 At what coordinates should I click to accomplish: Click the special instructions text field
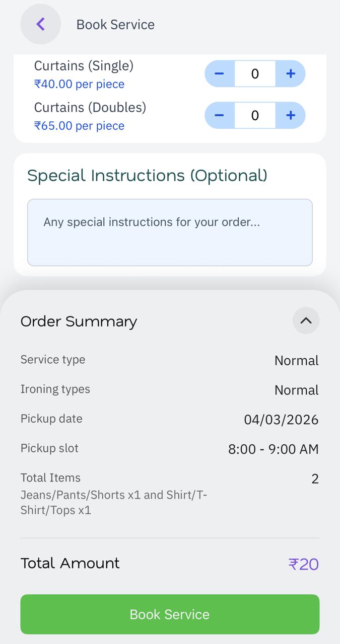coord(170,232)
